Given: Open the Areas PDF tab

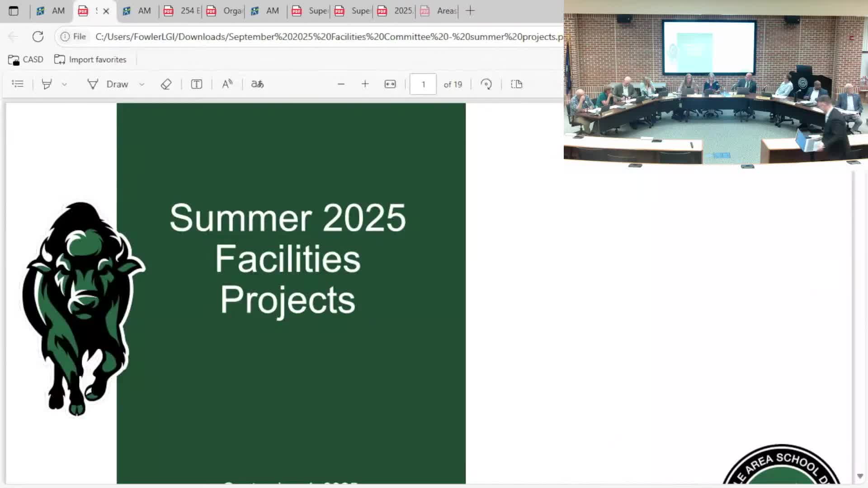Looking at the screenshot, I should coord(437,11).
